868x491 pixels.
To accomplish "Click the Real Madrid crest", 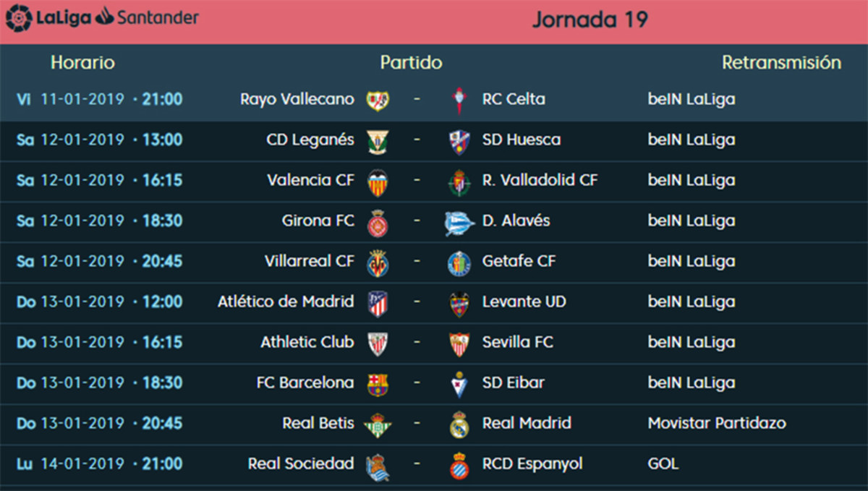I will coord(459,424).
